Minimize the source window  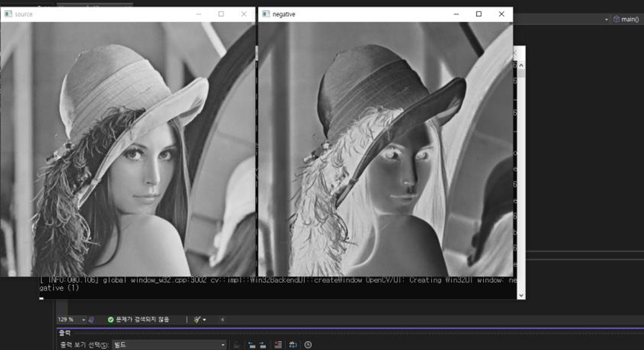click(x=198, y=14)
